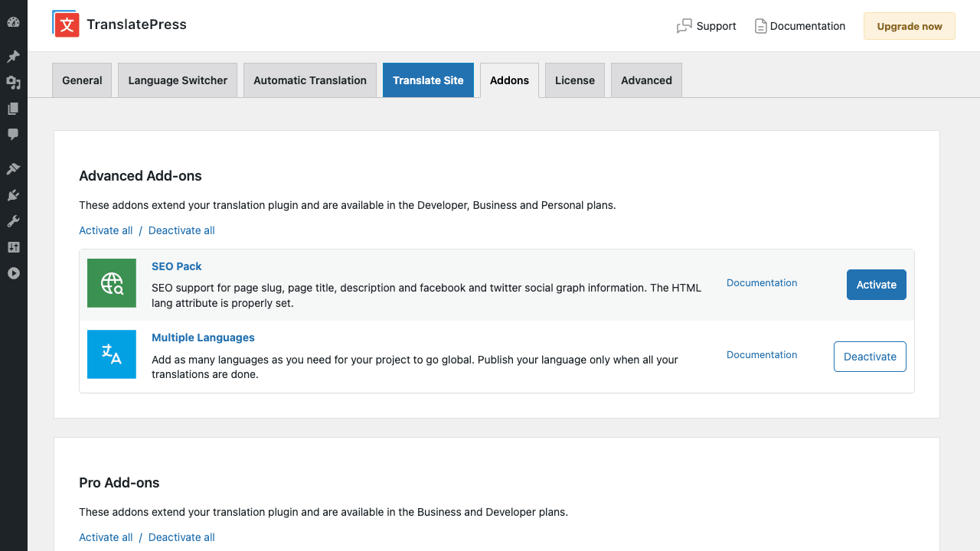This screenshot has width=980, height=551.
Task: Open Documentation link for SEO Pack
Action: [762, 283]
